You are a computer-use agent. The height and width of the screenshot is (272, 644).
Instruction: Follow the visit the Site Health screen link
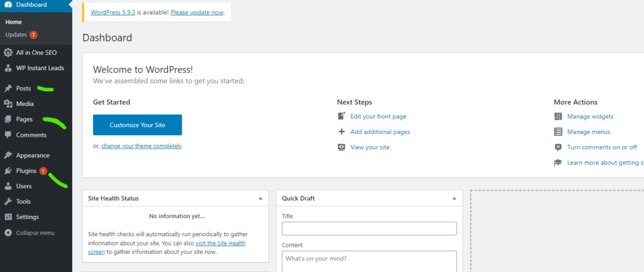click(220, 243)
